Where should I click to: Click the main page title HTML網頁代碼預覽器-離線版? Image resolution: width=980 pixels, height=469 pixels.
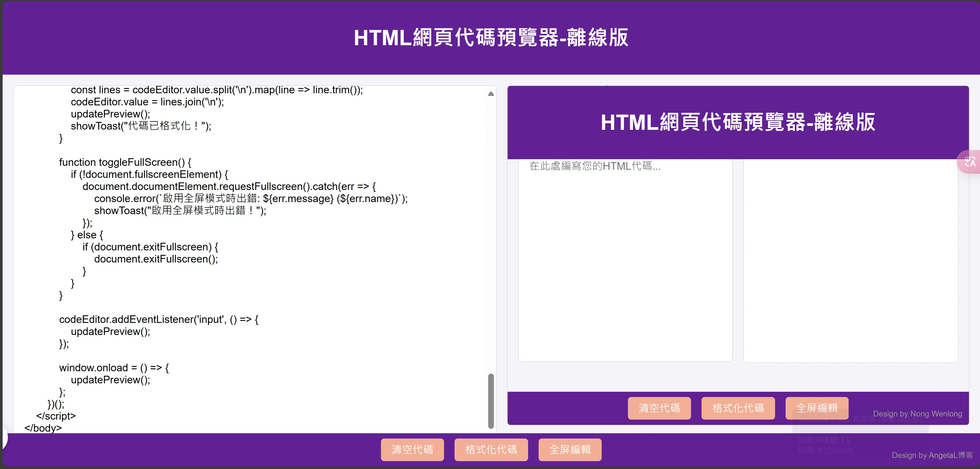(491, 37)
